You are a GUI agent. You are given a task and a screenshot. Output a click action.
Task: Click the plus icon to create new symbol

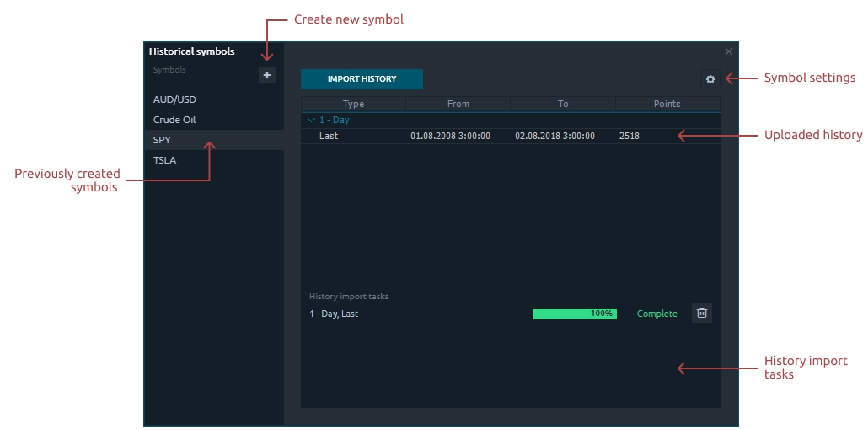[x=267, y=75]
